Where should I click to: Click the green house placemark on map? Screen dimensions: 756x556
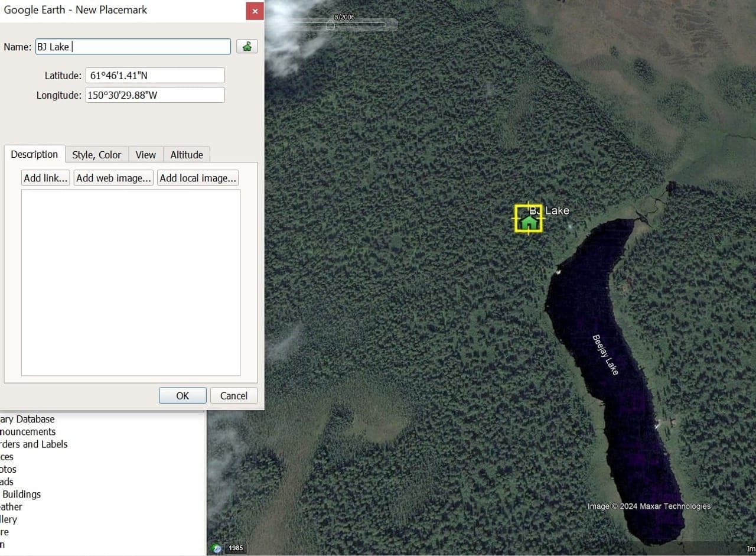[529, 221]
